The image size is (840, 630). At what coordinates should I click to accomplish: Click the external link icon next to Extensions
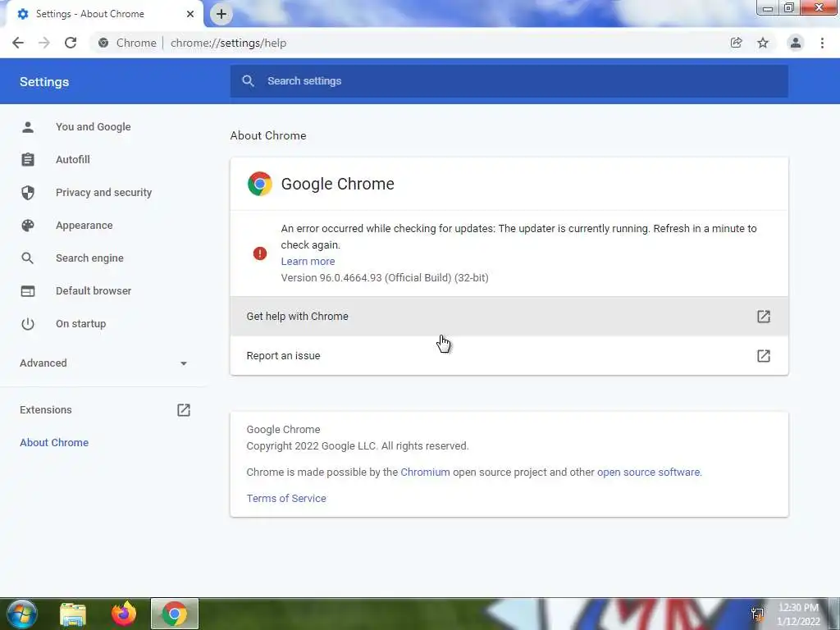click(x=184, y=410)
